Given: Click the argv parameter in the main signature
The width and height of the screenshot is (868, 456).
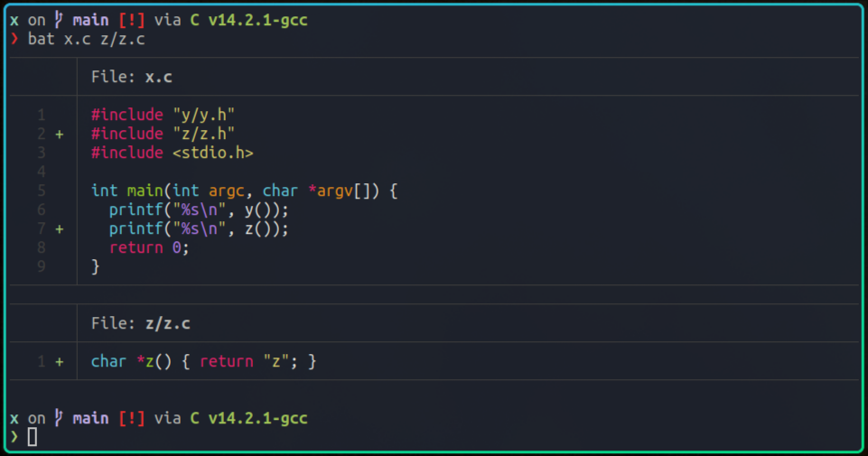Looking at the screenshot, I should [x=334, y=191].
